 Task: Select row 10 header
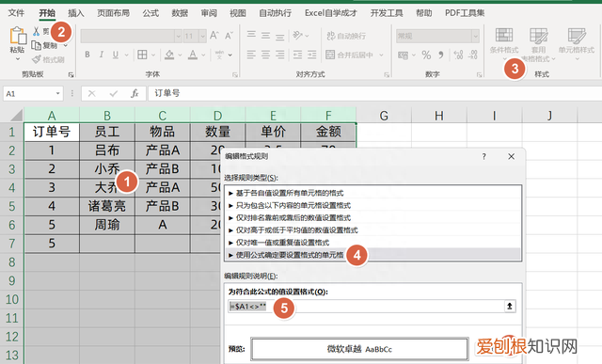click(x=12, y=299)
